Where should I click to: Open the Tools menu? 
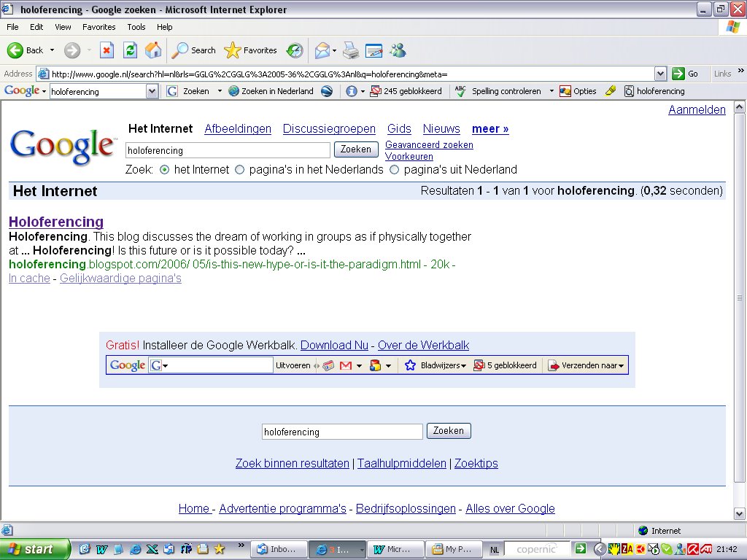(x=136, y=27)
